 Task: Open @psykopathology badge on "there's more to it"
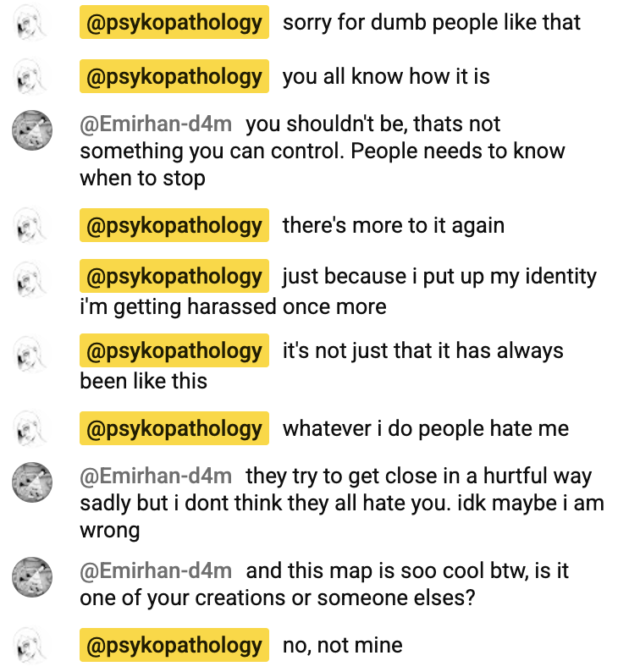(174, 226)
